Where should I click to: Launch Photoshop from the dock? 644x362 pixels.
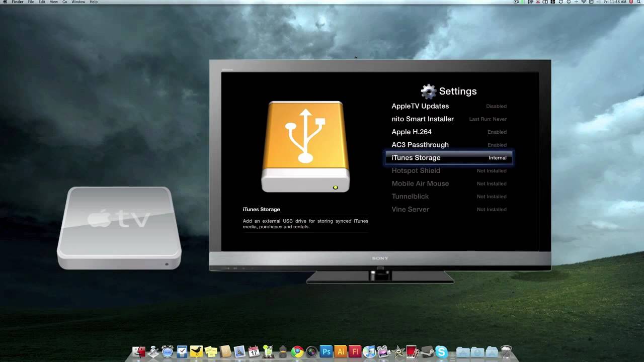click(327, 352)
